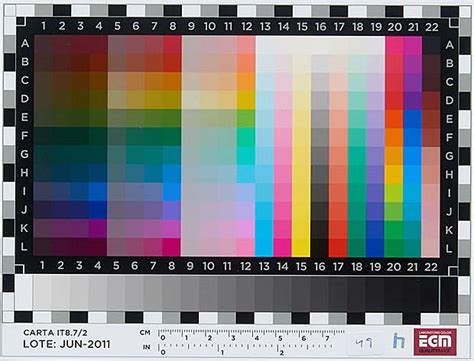Click column label 22 above the grid
The height and width of the screenshot is (361, 474).
pos(432,27)
